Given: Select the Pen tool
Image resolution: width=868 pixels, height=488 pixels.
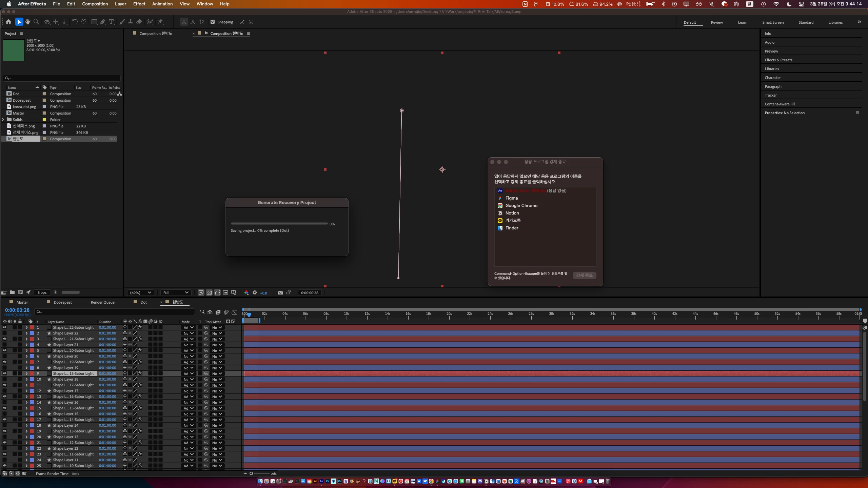Looking at the screenshot, I should [x=102, y=22].
